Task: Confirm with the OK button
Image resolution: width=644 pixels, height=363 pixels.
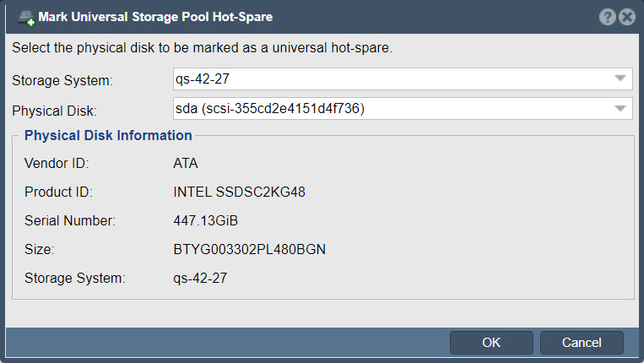Action: [491, 343]
